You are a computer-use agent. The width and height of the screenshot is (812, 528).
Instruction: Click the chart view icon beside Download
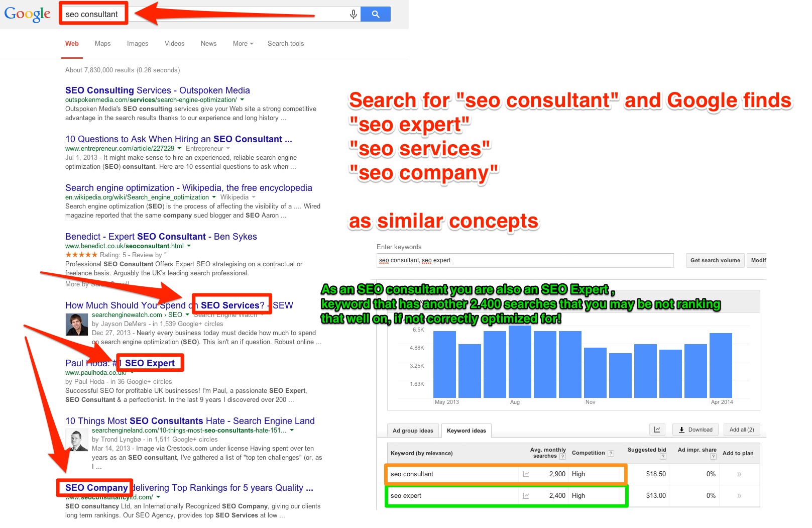click(657, 430)
